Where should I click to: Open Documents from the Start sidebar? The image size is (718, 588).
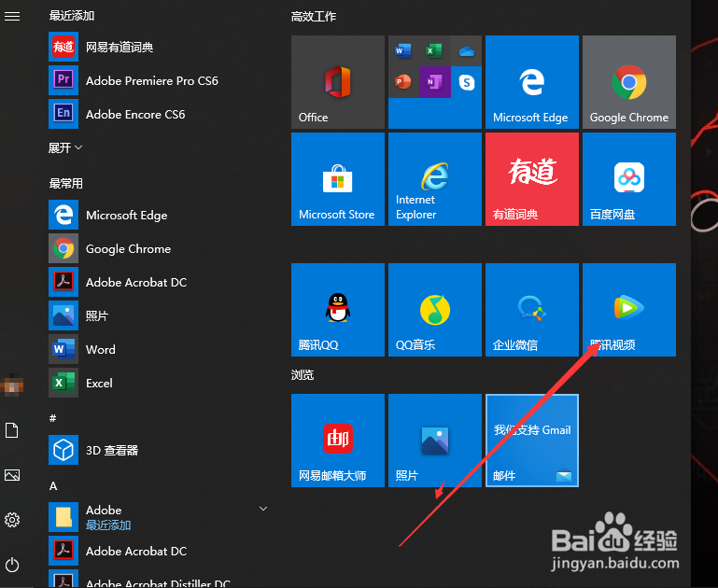12,430
